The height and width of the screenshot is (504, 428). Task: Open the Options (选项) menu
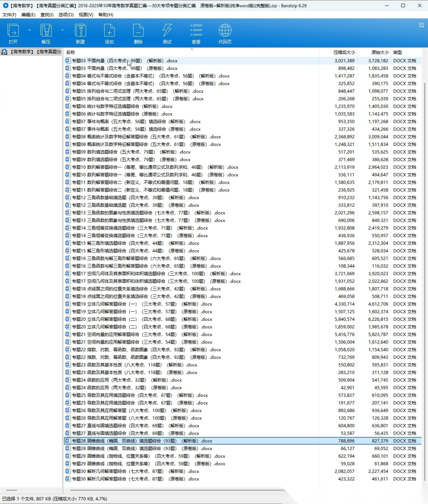tap(66, 15)
